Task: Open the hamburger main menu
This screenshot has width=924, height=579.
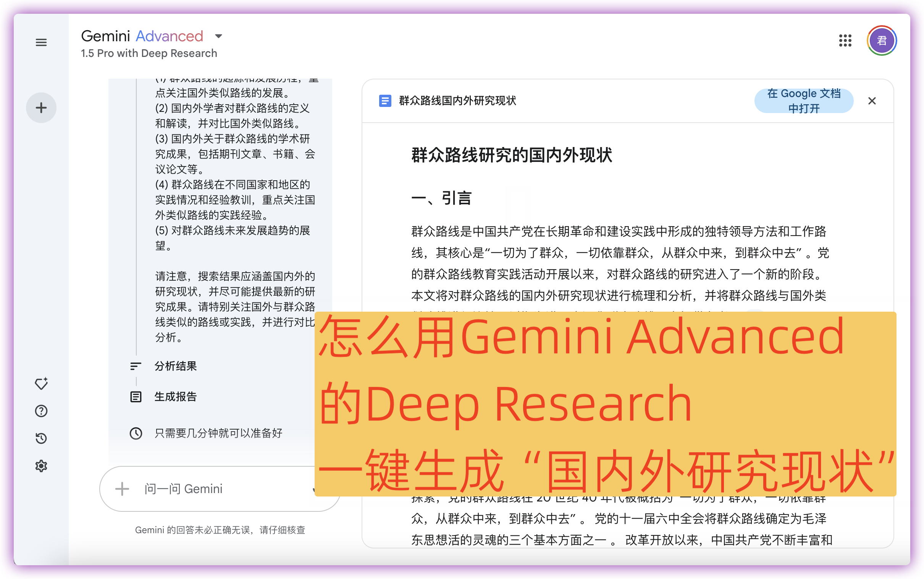Action: (41, 42)
